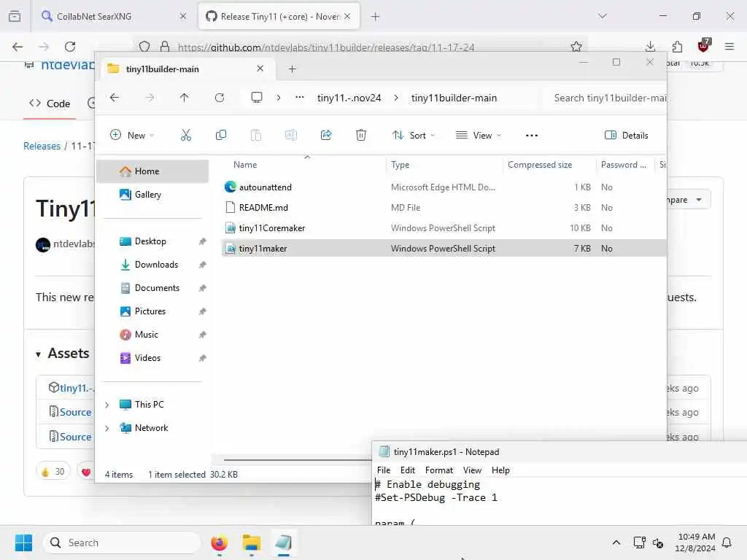Viewport: 747px width, 560px height.
Task: Open the View menu in Notepad
Action: point(472,470)
